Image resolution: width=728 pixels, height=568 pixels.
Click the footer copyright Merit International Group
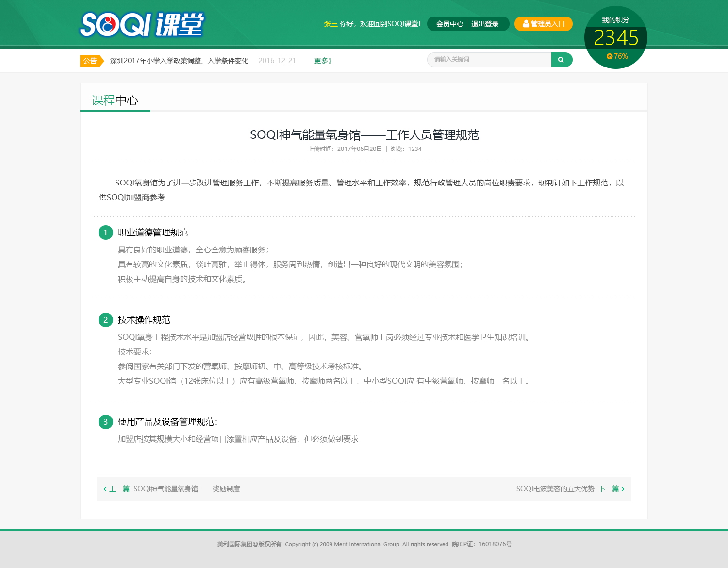click(367, 544)
